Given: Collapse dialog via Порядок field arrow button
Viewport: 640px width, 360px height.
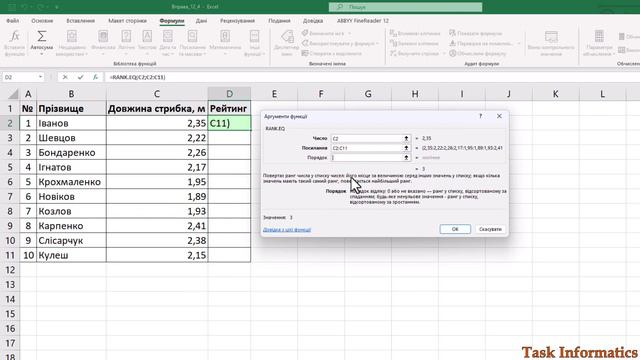Looking at the screenshot, I should [x=406, y=157].
